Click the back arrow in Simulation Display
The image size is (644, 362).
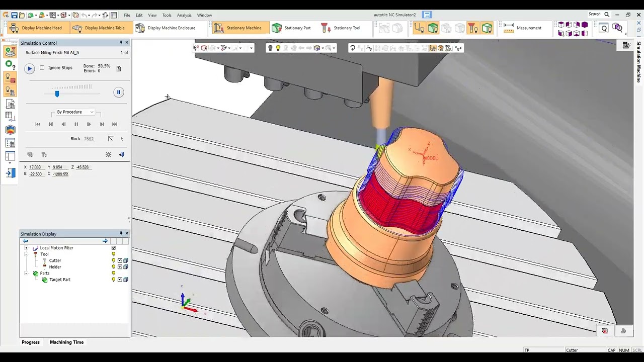pos(25,241)
